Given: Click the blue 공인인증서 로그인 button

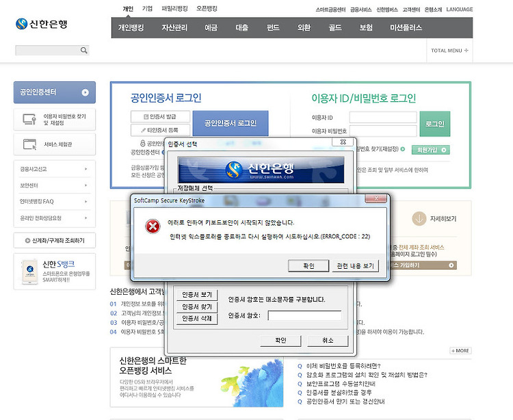Looking at the screenshot, I should click(x=231, y=123).
